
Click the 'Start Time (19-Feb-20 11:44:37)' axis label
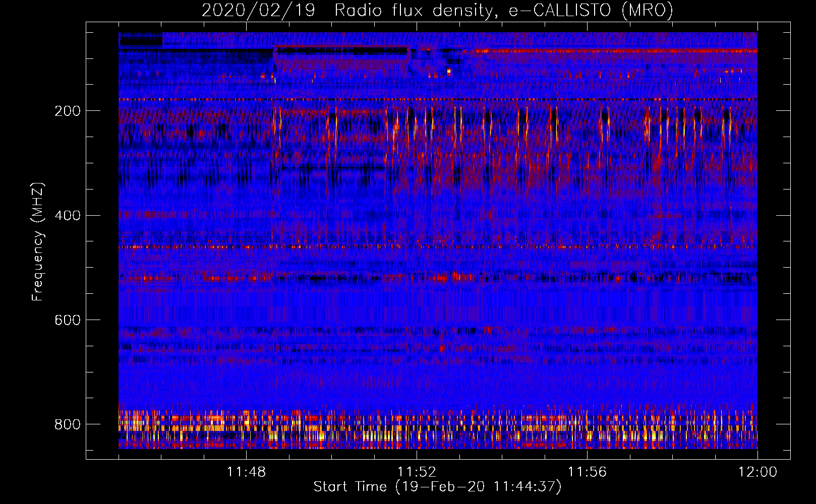click(x=437, y=487)
